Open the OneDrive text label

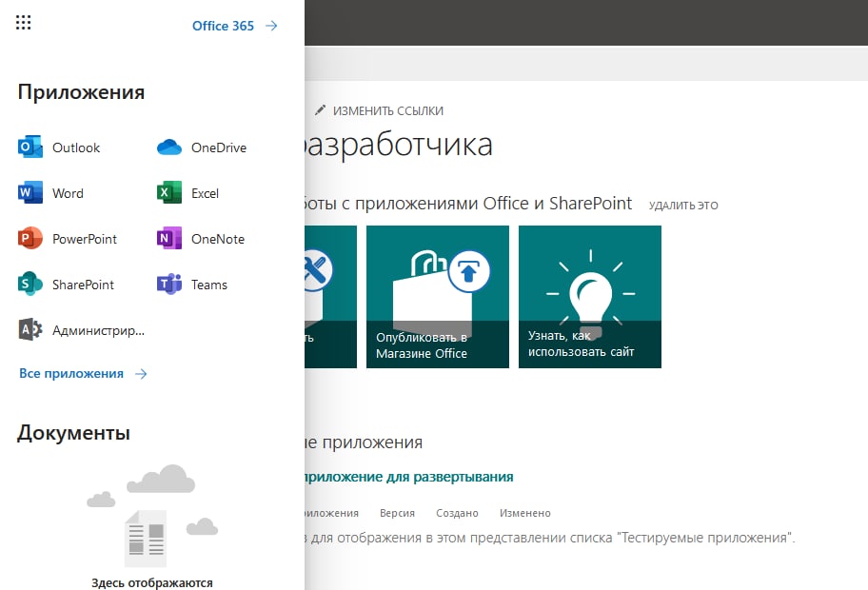[219, 147]
